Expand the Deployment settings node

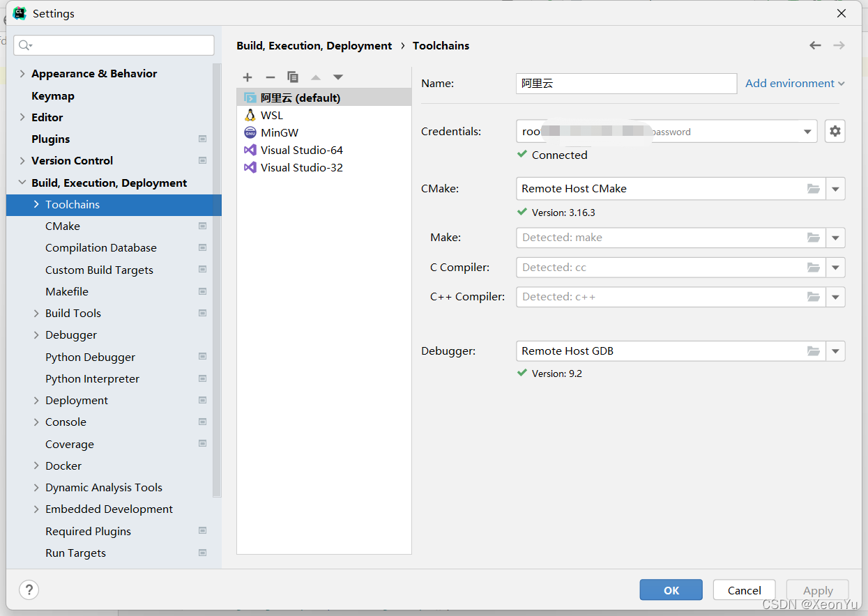coord(36,401)
